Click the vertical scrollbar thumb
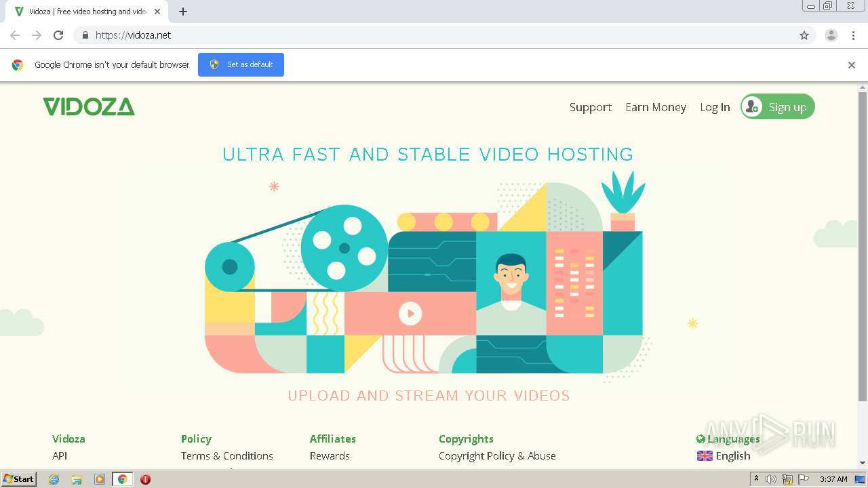This screenshot has height=488, width=868. click(863, 247)
